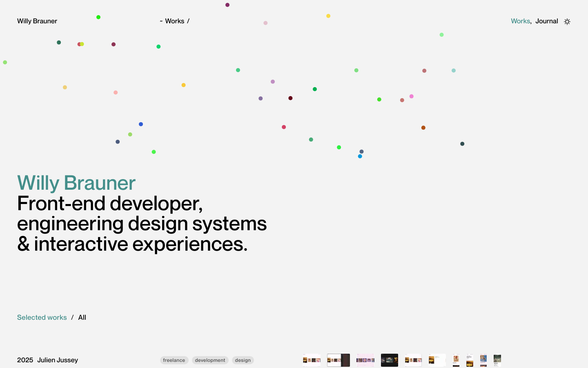Click the development tag
Image resolution: width=588 pixels, height=368 pixels.
[210, 360]
